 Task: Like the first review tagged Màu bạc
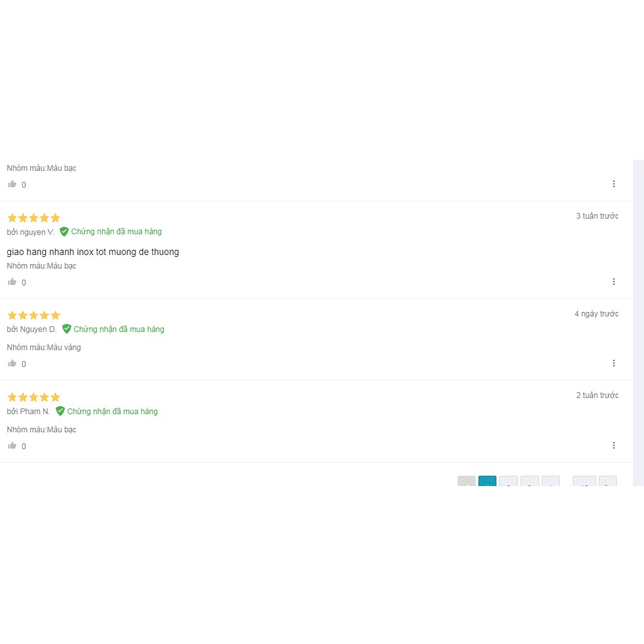12,184
